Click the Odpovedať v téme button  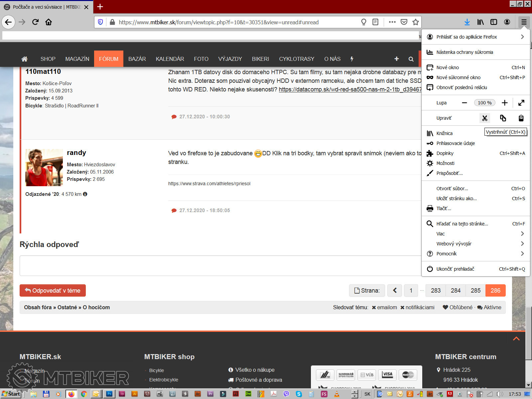coord(53,290)
